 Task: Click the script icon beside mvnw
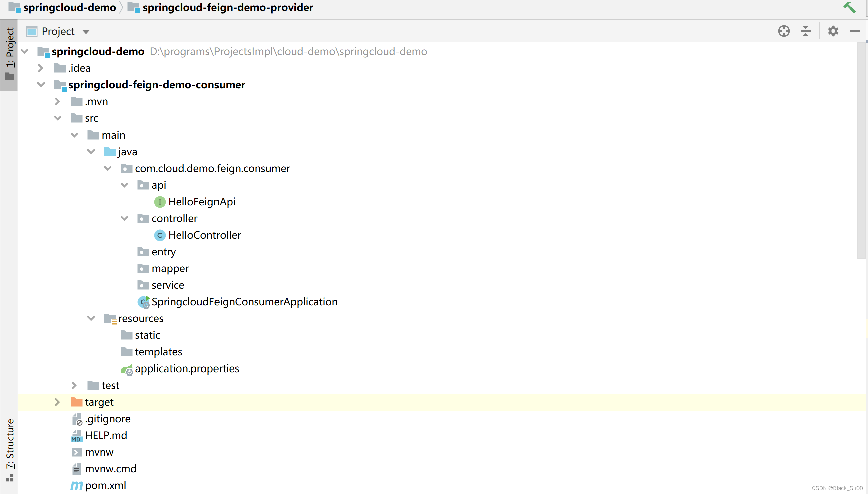pyautogui.click(x=76, y=452)
